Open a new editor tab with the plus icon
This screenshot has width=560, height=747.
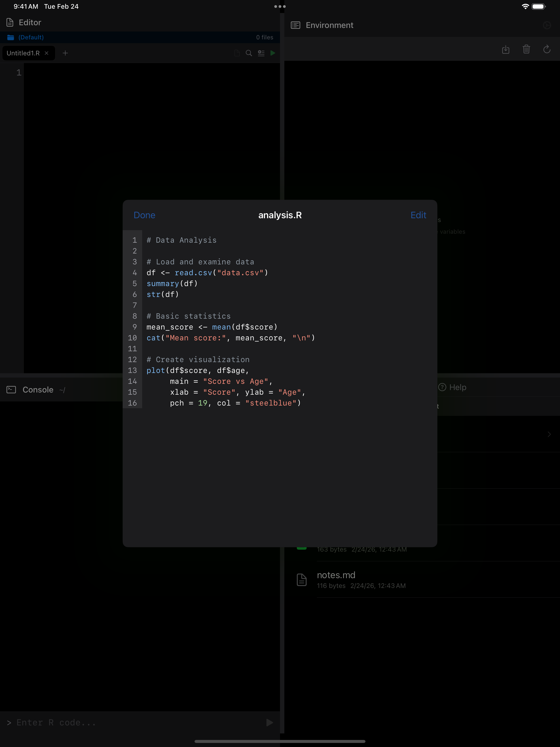[65, 53]
